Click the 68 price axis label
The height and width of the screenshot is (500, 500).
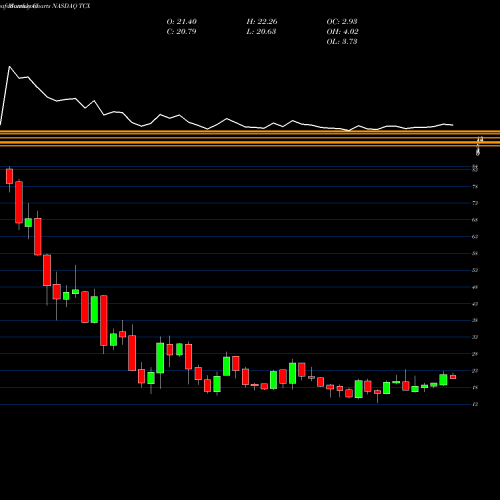click(475, 220)
